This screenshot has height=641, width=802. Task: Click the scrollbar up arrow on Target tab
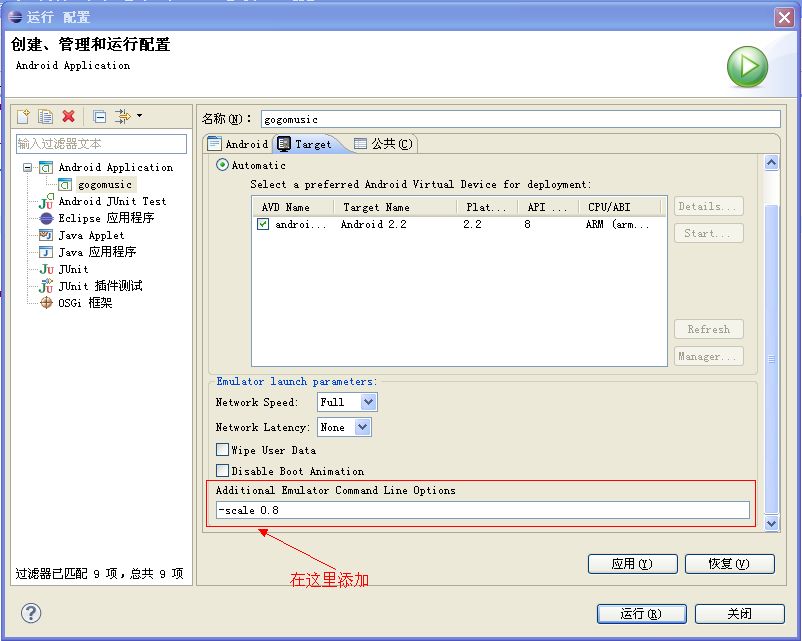771,163
